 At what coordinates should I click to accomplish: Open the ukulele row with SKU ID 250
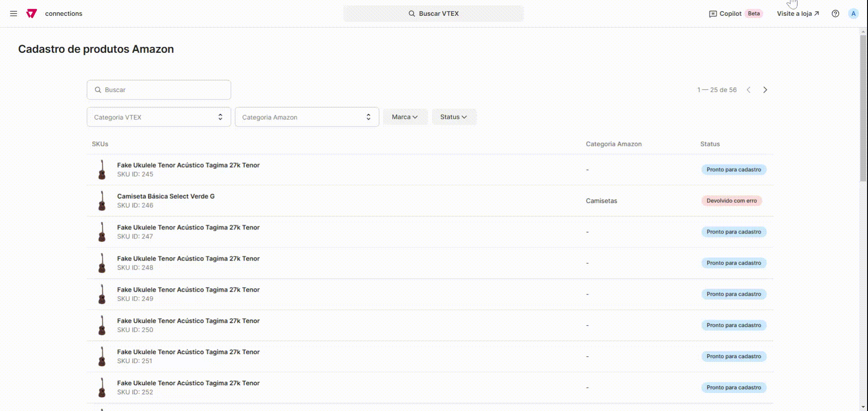tap(188, 321)
